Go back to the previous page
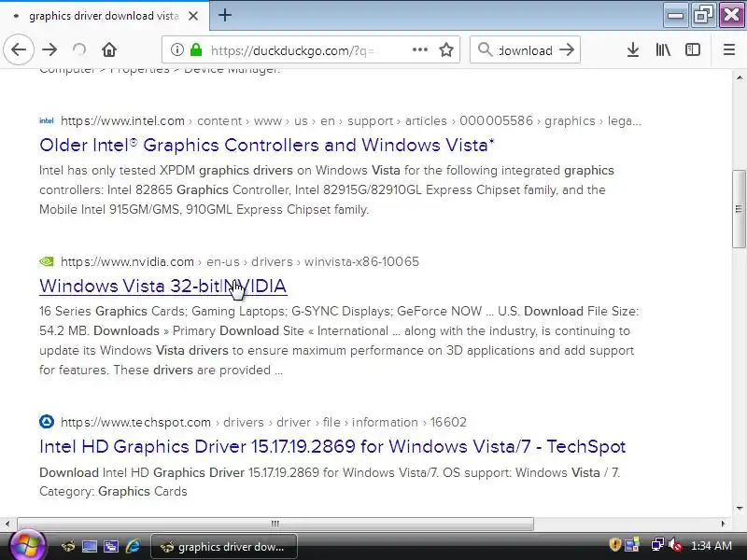Viewport: 747px width, 560px height. click(19, 49)
